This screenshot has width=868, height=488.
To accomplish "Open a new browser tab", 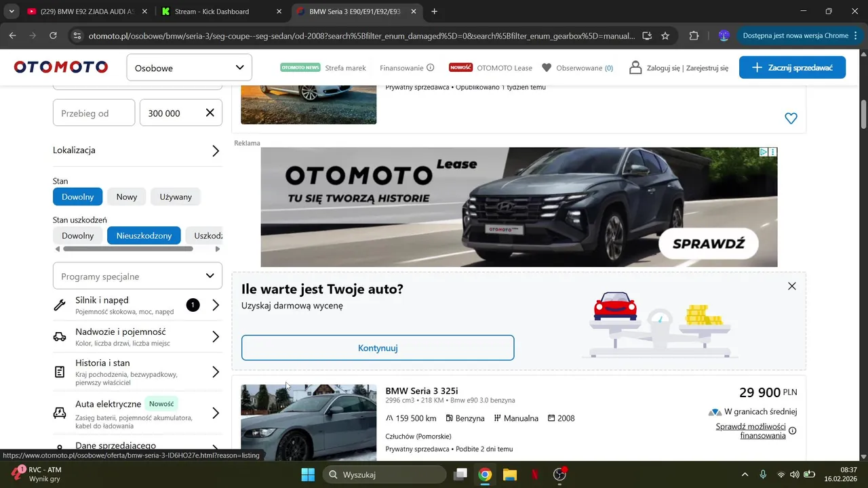I will point(434,12).
